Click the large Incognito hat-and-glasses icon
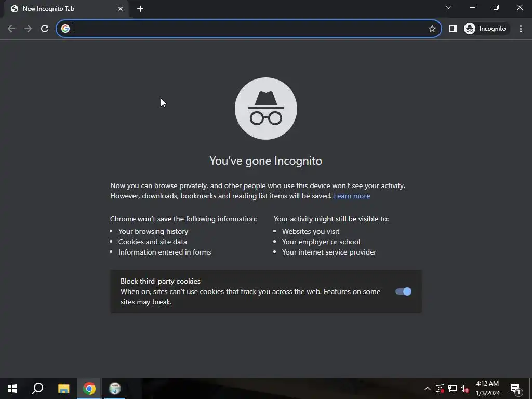Viewport: 532px width, 399px height. (x=266, y=109)
